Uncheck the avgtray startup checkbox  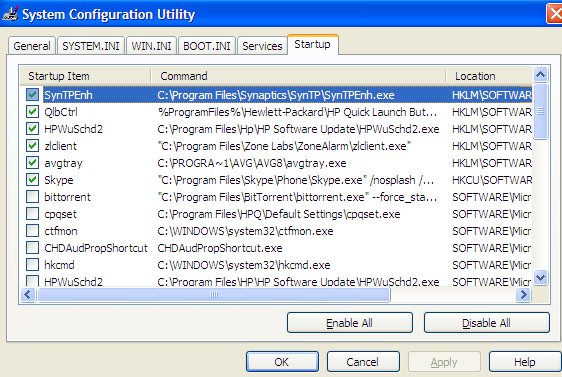tap(32, 163)
